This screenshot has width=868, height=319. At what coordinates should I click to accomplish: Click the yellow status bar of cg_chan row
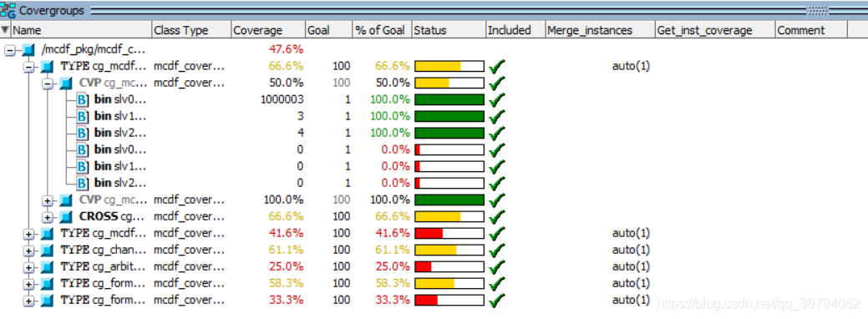[x=449, y=251]
